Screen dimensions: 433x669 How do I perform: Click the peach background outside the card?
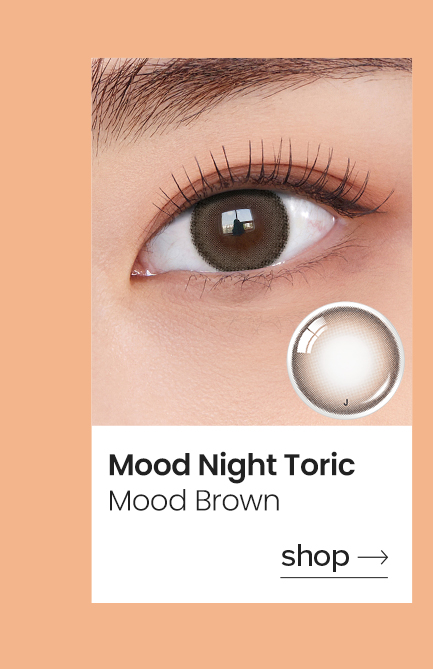point(45,334)
